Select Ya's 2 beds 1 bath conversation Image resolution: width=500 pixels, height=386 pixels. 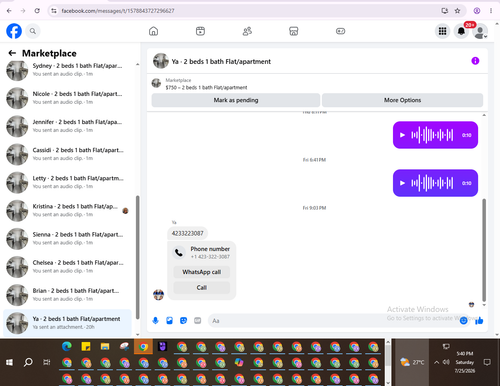(68, 323)
